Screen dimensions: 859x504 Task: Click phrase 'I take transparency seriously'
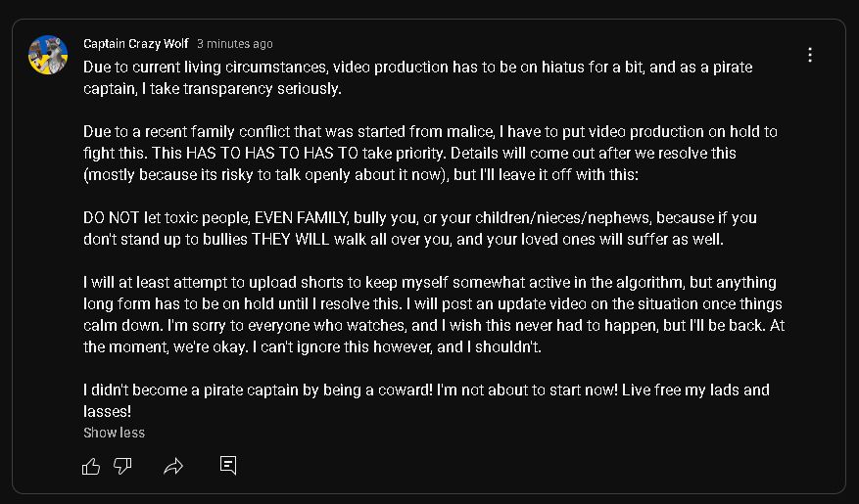[x=242, y=89]
